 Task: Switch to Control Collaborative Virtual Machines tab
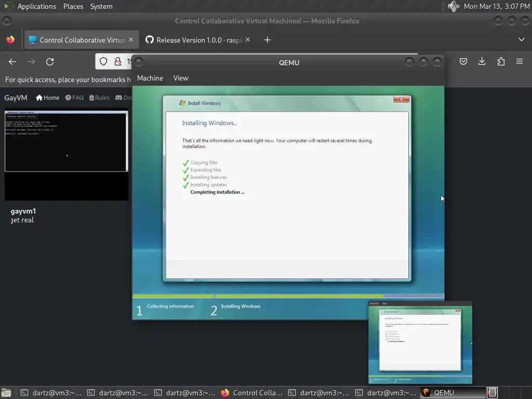point(82,40)
